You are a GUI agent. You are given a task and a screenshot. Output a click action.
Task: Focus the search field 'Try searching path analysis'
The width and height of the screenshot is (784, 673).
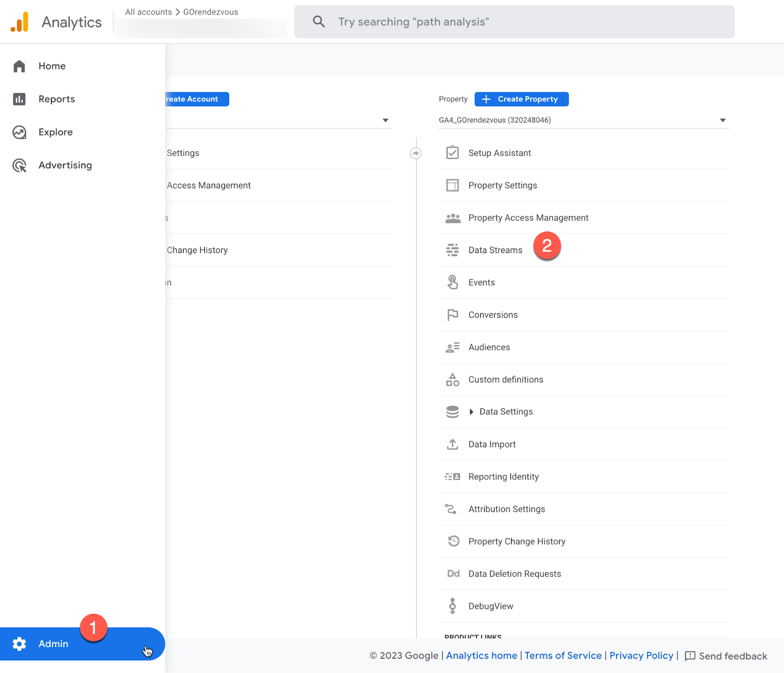[514, 22]
